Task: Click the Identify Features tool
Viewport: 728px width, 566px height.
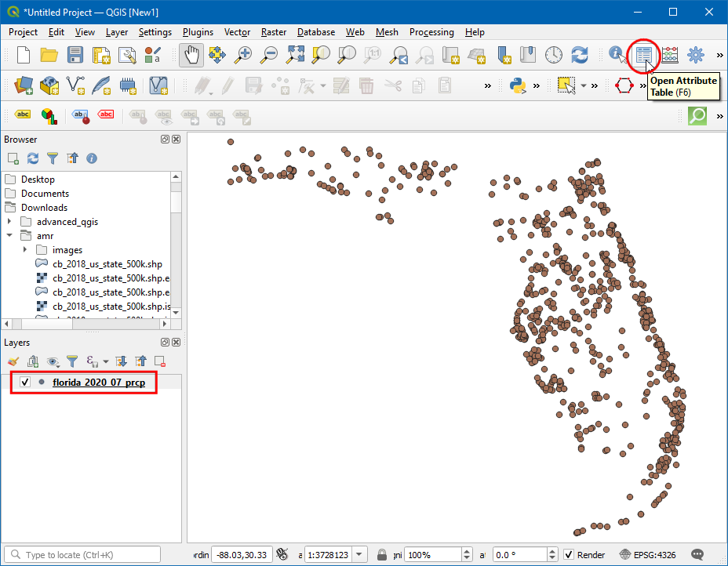Action: click(x=618, y=55)
